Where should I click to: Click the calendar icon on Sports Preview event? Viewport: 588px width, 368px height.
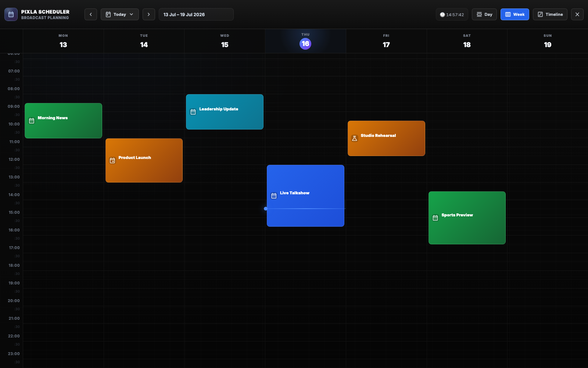435,218
